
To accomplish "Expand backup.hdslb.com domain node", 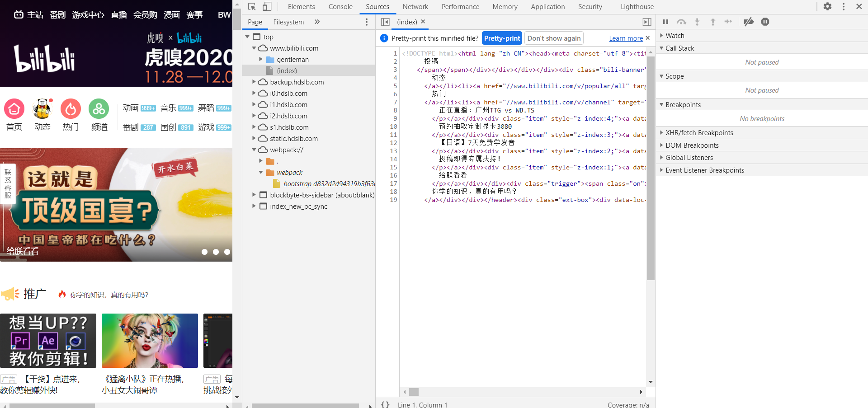I will point(254,82).
